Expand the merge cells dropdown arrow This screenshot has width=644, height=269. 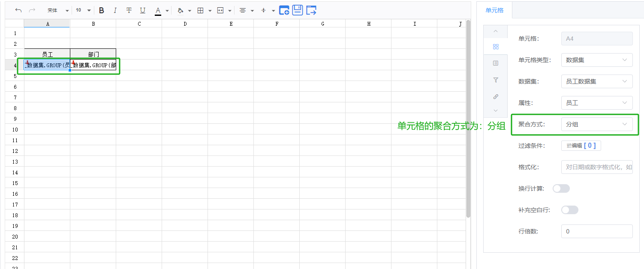(230, 11)
